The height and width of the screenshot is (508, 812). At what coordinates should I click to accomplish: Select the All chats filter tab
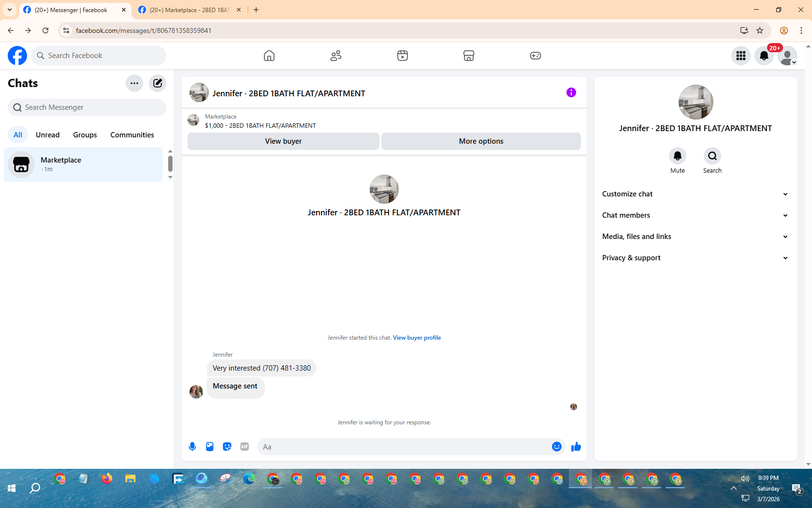pyautogui.click(x=18, y=135)
